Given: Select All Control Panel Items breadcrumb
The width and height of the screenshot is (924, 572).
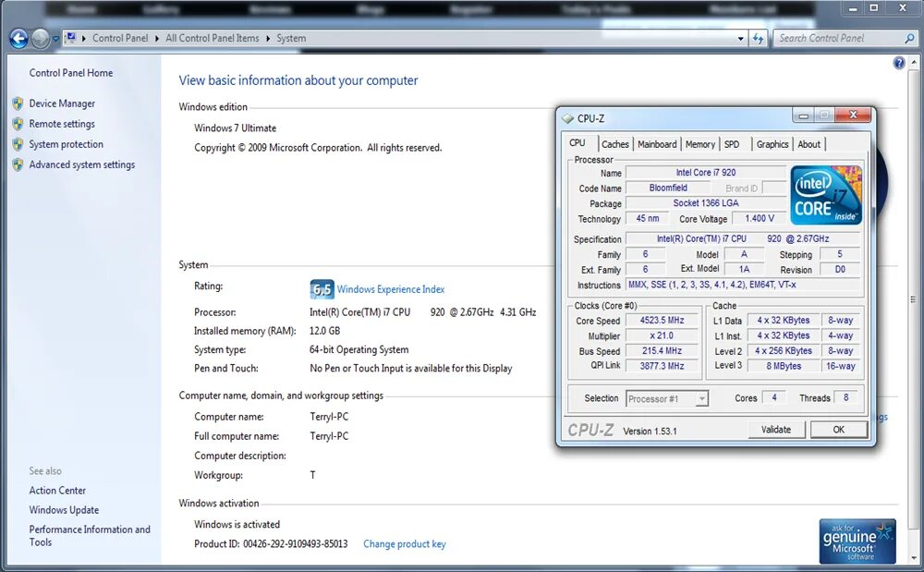Looking at the screenshot, I should tap(213, 38).
